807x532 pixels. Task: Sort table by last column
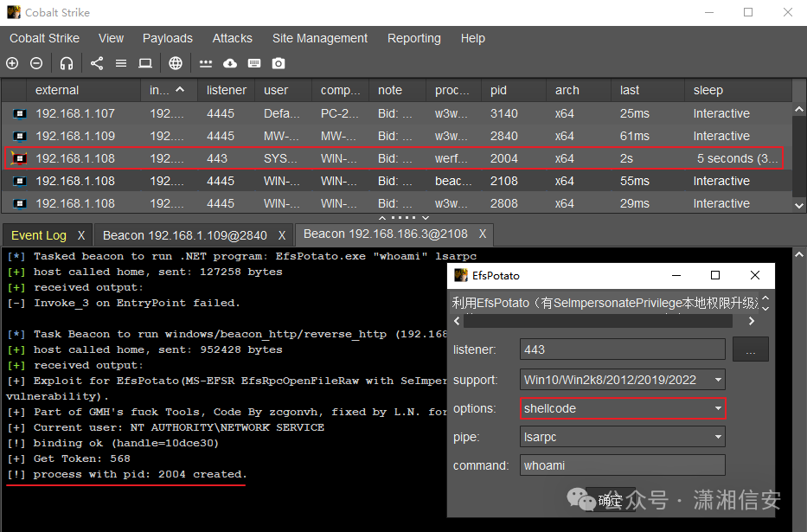(x=648, y=91)
